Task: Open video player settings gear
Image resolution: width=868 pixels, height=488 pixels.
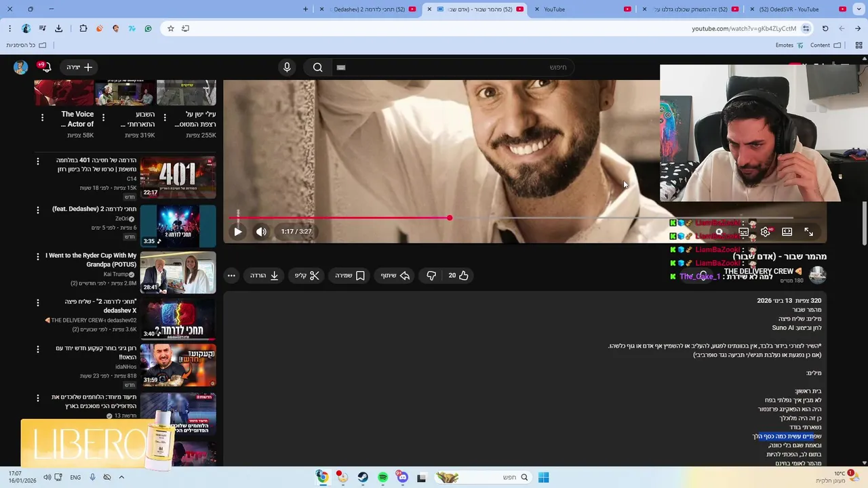Action: pyautogui.click(x=765, y=232)
